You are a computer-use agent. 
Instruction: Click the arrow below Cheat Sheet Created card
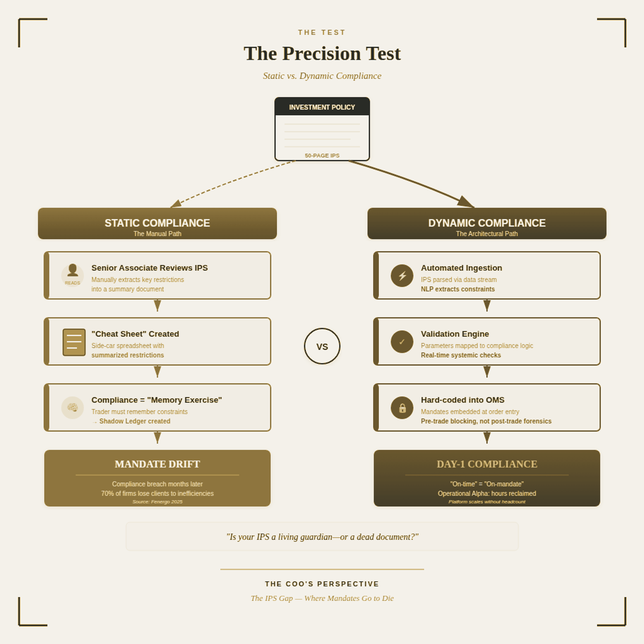pos(157,372)
